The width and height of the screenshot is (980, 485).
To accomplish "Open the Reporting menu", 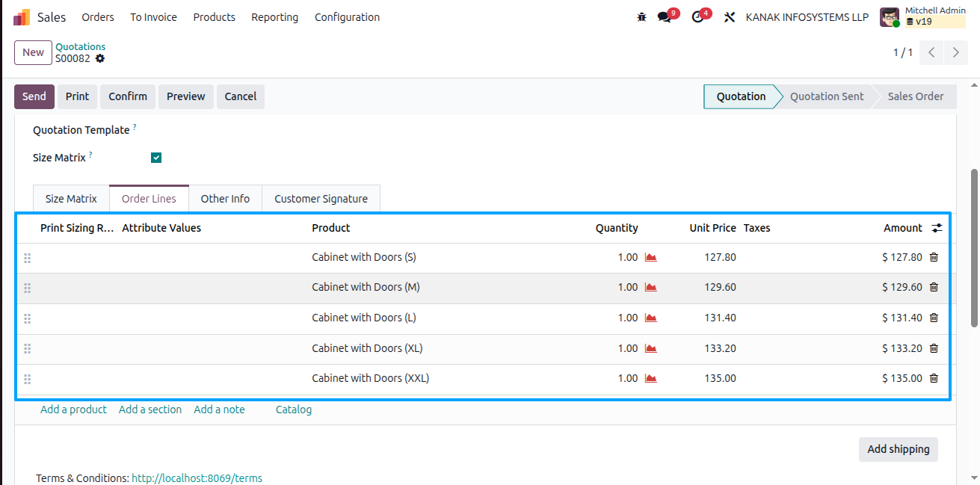I will click(274, 17).
